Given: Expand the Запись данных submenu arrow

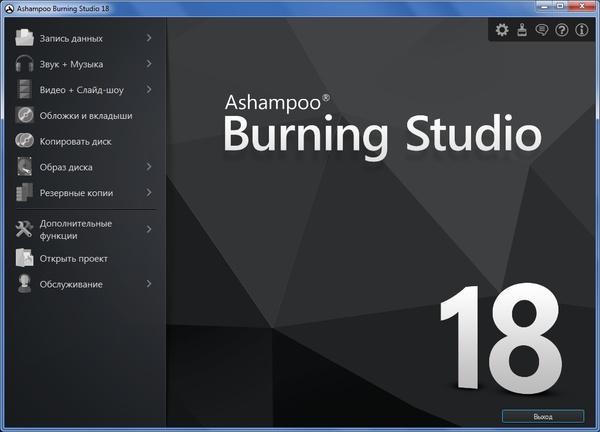Looking at the screenshot, I should click(x=148, y=38).
